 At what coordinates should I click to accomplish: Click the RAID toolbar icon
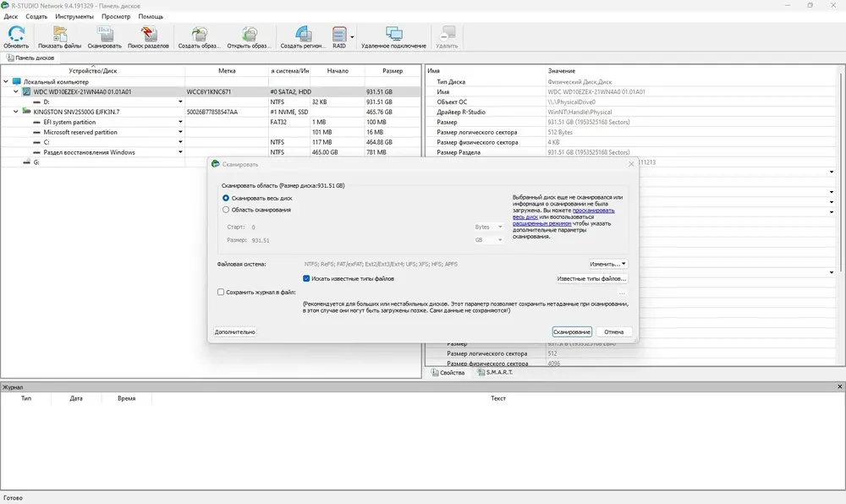pos(339,34)
